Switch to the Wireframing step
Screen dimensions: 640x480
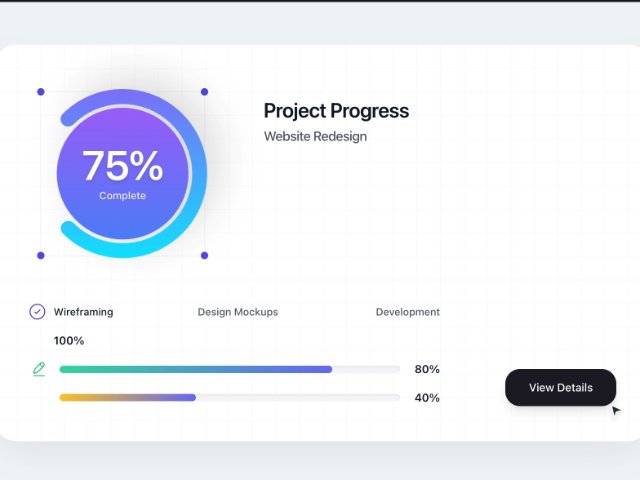point(83,312)
